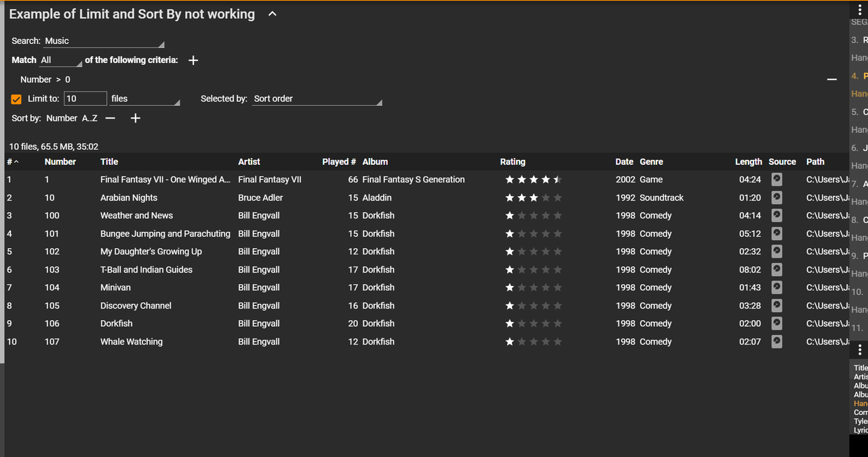The width and height of the screenshot is (868, 457).
Task: Sort by the Artist column header
Action: tap(249, 161)
